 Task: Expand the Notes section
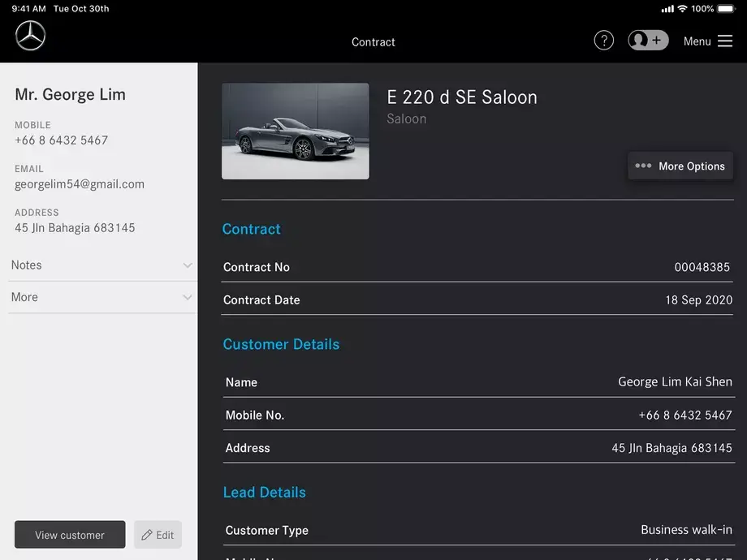[102, 265]
